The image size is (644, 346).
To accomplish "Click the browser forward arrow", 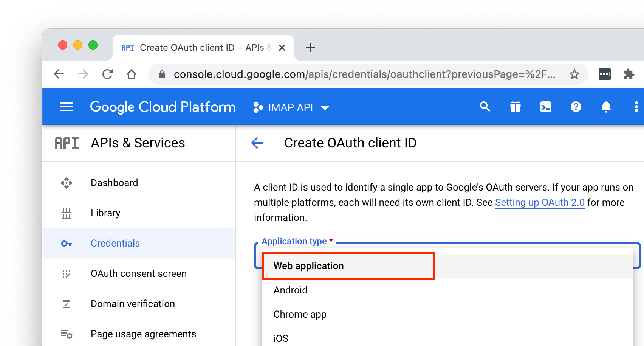I will click(x=83, y=74).
